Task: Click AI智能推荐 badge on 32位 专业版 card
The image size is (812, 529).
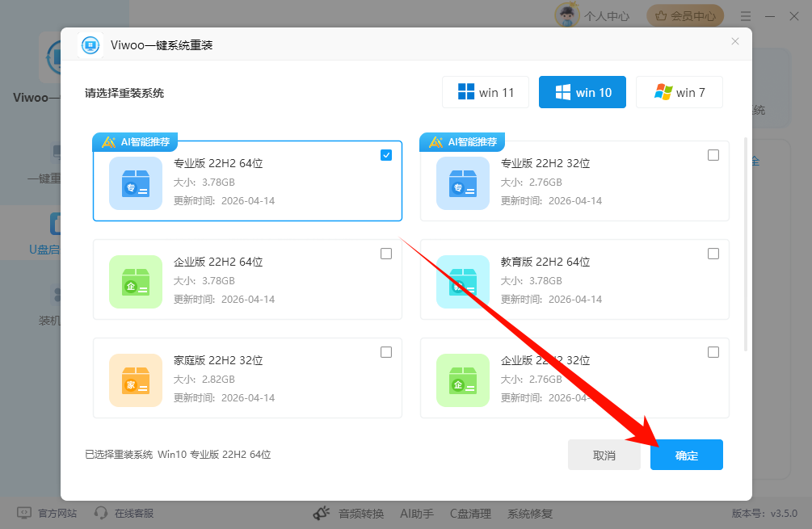Action: click(x=462, y=142)
